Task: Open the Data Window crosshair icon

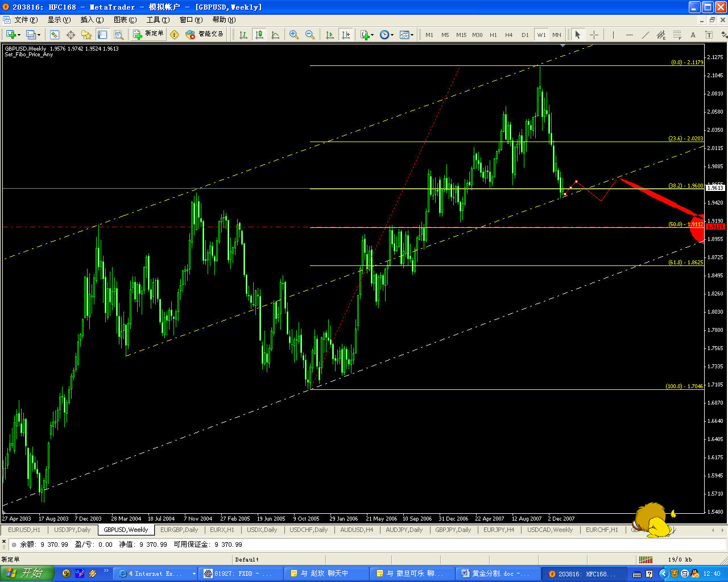Action: tap(71, 35)
